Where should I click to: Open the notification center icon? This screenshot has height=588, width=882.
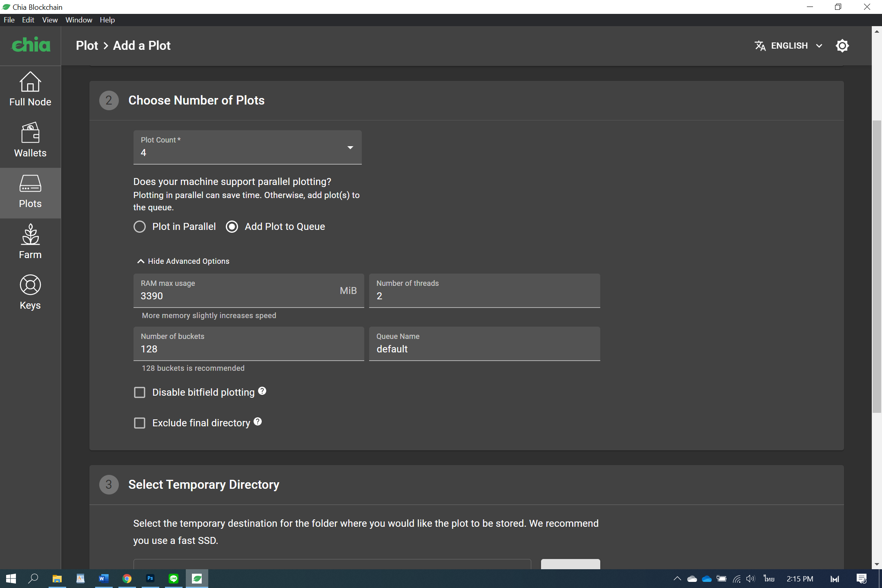pos(862,579)
